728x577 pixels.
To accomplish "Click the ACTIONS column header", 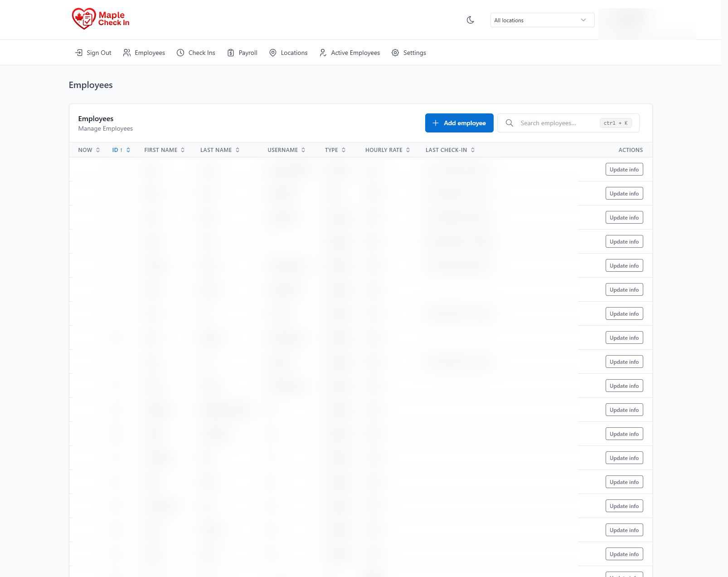I will 631,150.
